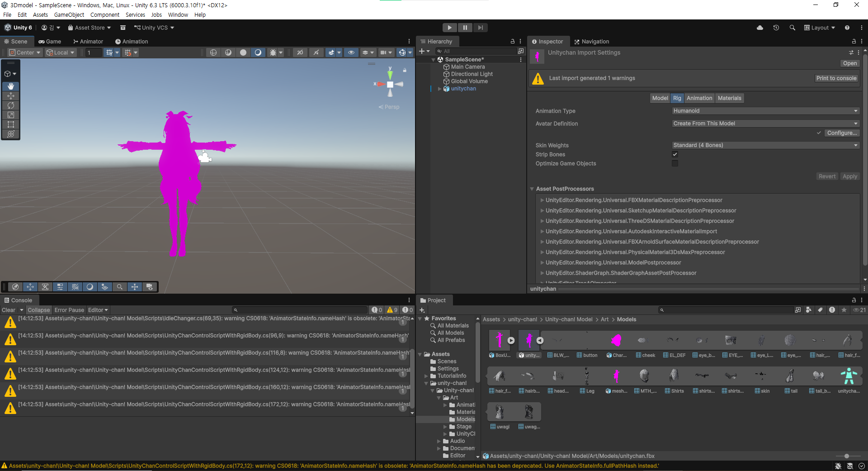868x471 pixels.
Task: Switch to the Game tab
Action: click(50, 41)
